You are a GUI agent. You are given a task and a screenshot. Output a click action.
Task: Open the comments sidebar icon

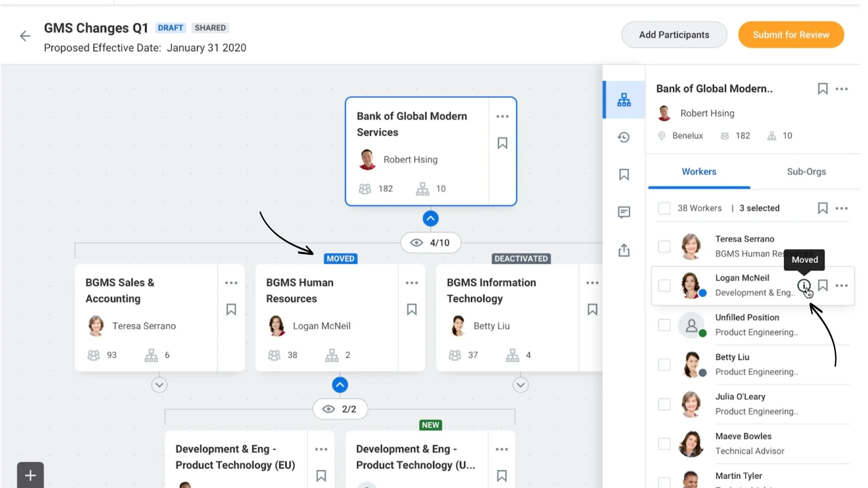click(624, 212)
